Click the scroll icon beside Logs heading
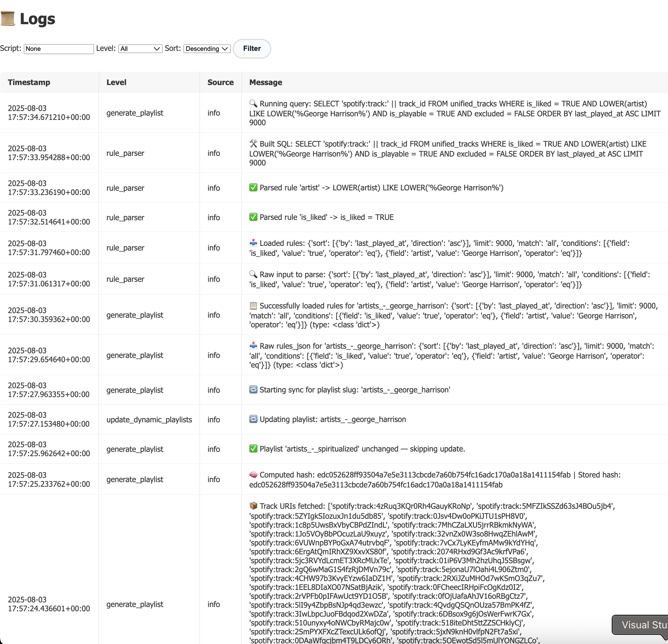668x644 pixels. pyautogui.click(x=9, y=19)
